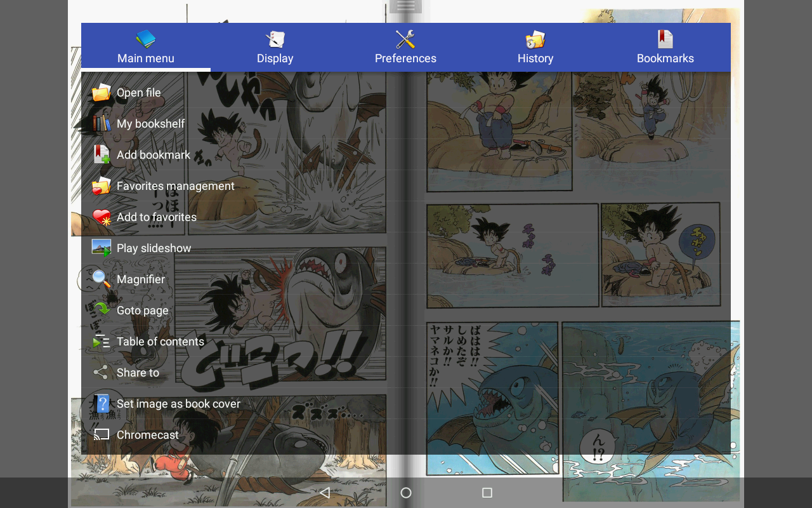812x508 pixels.
Task: Tap the Android home button
Action: click(x=405, y=492)
